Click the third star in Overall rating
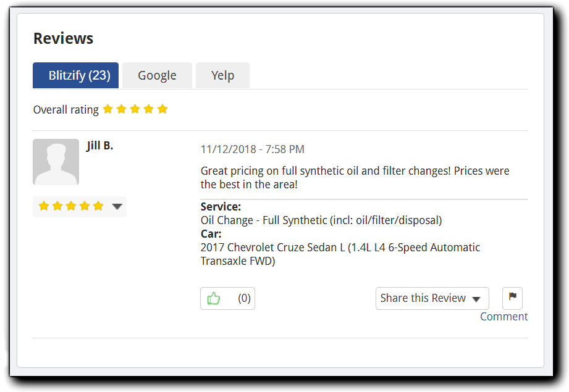569x392 pixels. click(x=135, y=109)
